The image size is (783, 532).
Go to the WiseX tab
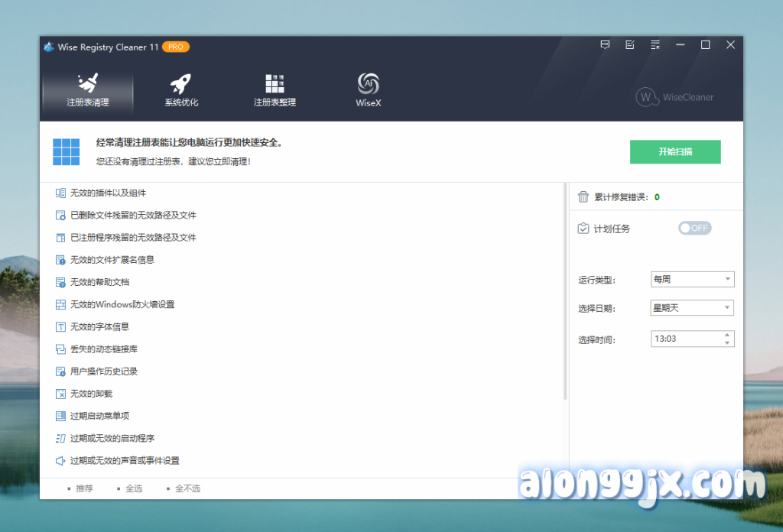click(368, 91)
